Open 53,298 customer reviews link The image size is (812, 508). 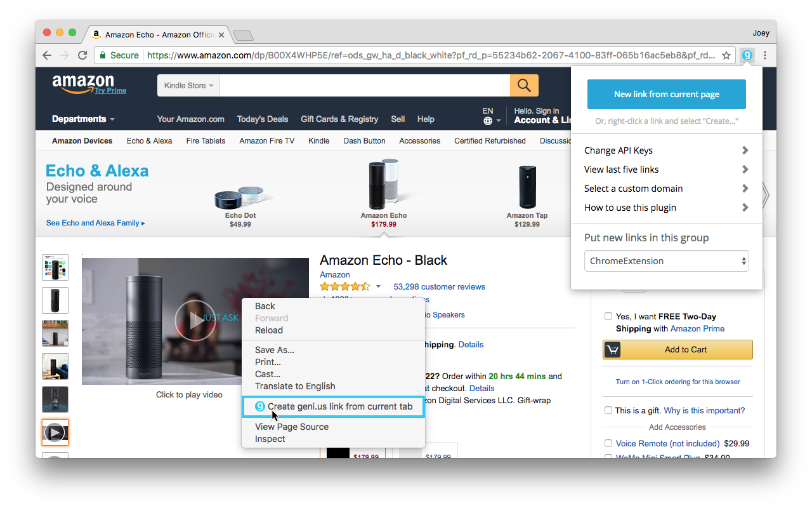click(x=439, y=287)
